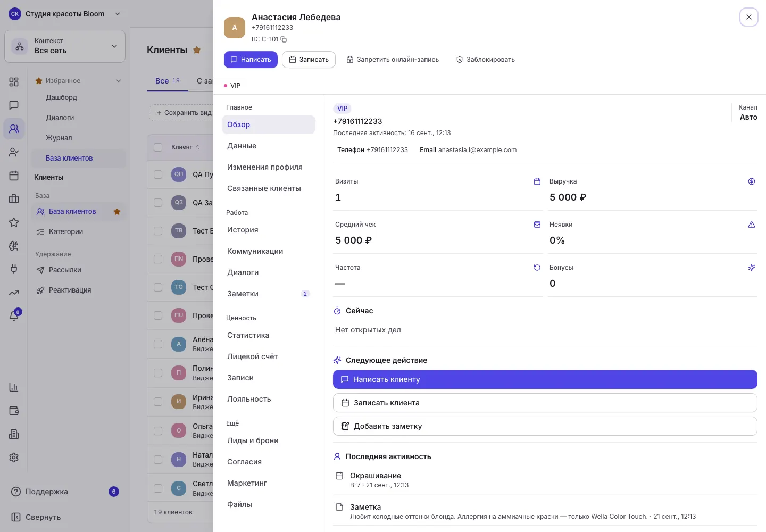The width and height of the screenshot is (766, 532).
Task: Check the Светл row checkbox
Action: click(x=158, y=488)
